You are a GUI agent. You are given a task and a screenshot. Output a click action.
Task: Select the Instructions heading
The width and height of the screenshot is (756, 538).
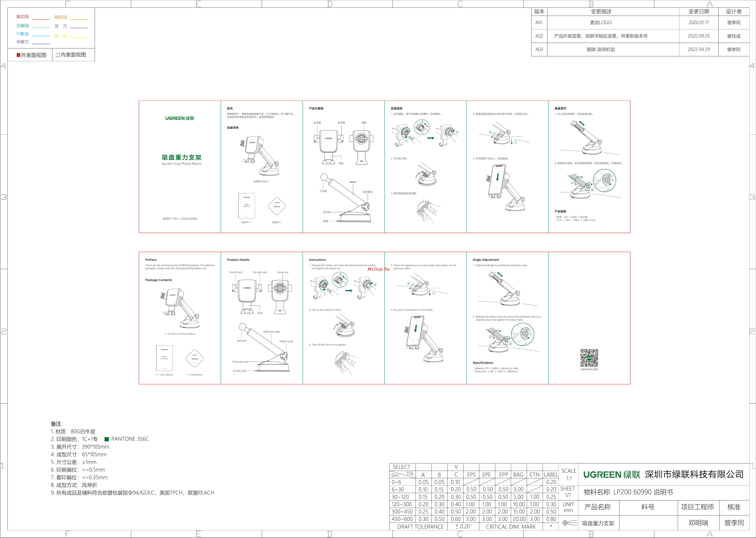317,260
